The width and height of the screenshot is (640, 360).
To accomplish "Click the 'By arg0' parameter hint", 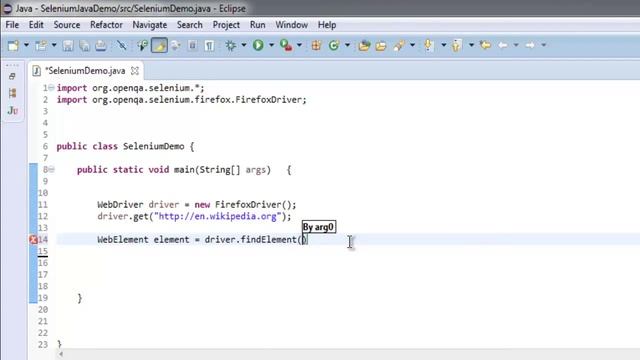I will (x=318, y=227).
